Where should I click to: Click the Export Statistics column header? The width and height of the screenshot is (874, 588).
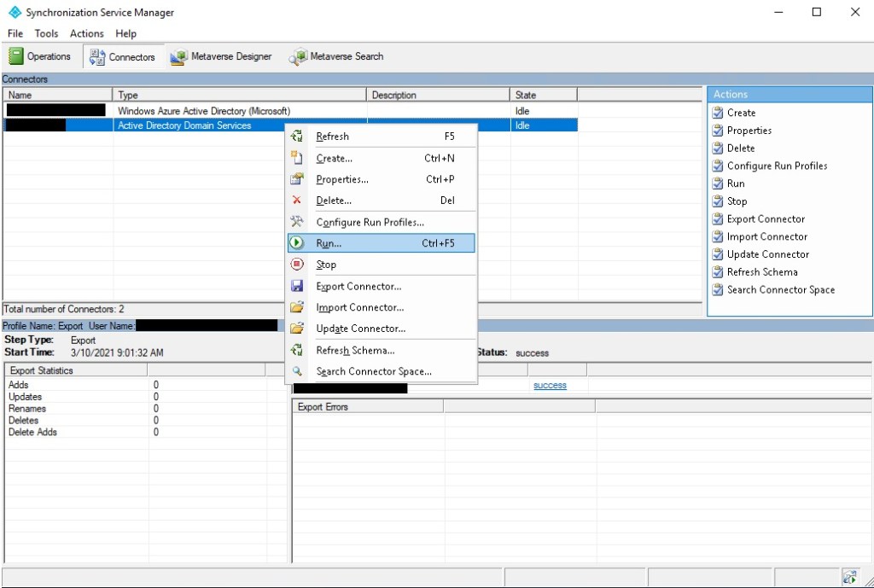[76, 370]
